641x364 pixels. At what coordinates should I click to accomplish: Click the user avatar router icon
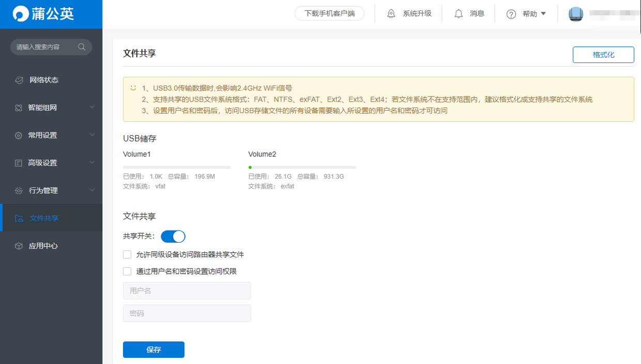point(576,14)
